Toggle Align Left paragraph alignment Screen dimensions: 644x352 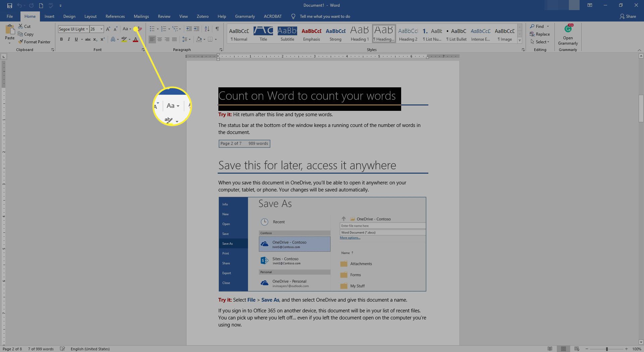coord(152,40)
